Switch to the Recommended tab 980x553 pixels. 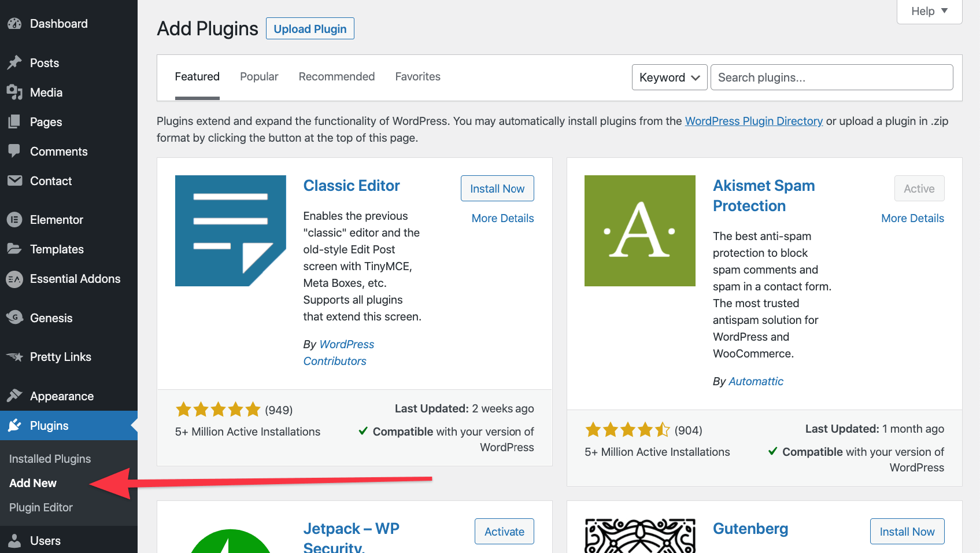click(336, 77)
